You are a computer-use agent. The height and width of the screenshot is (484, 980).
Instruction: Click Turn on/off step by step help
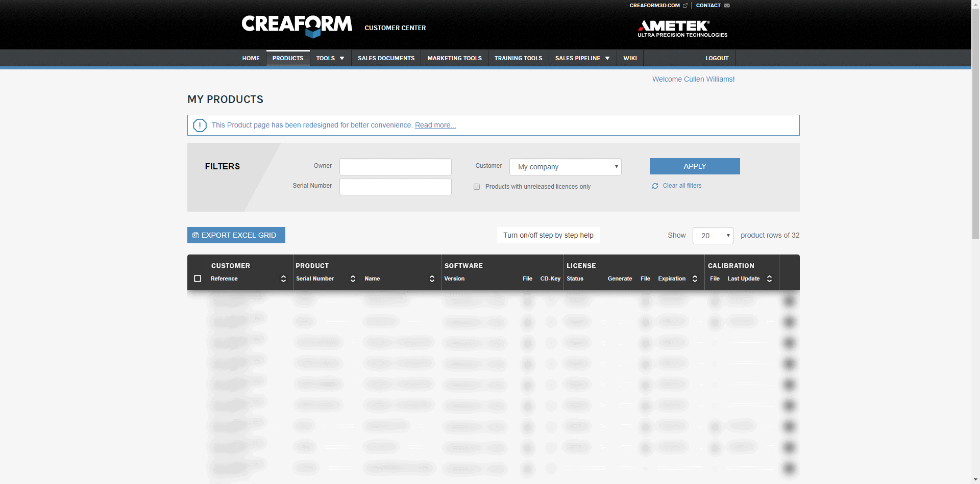[548, 235]
